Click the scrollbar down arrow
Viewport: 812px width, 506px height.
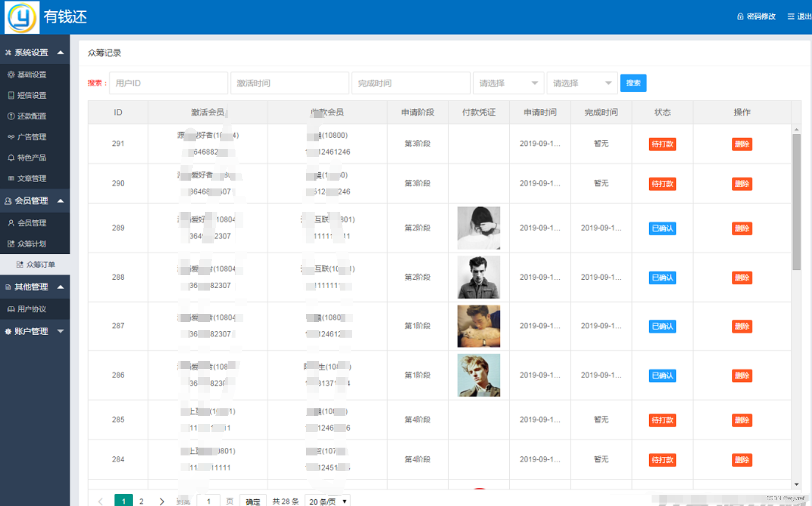tap(796, 484)
